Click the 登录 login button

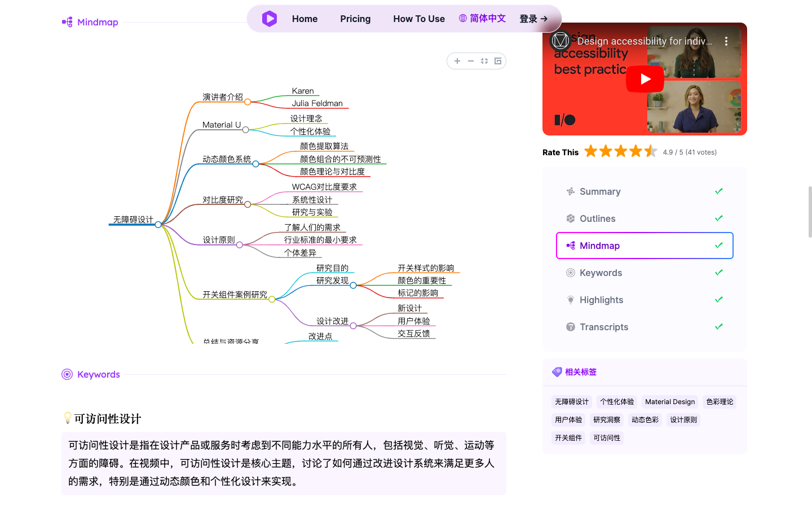point(533,19)
